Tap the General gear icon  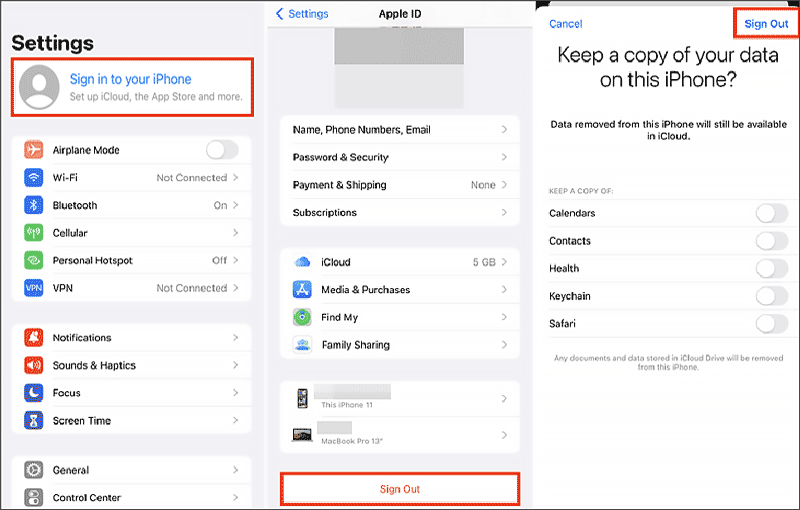[34, 470]
